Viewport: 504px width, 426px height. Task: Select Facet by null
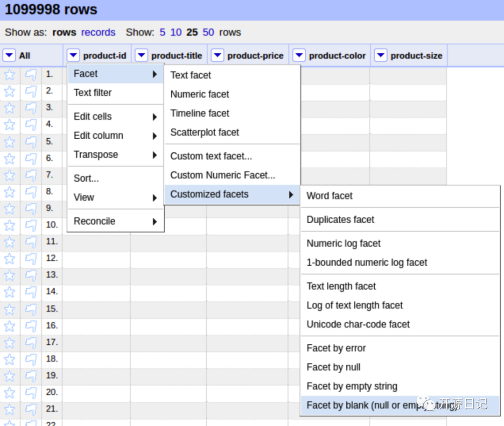click(x=400, y=367)
